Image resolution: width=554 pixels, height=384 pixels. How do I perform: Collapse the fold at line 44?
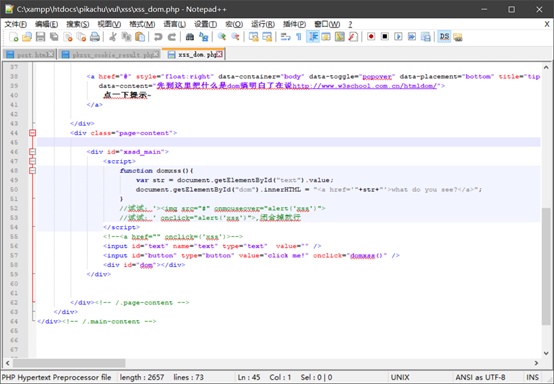pyautogui.click(x=33, y=133)
